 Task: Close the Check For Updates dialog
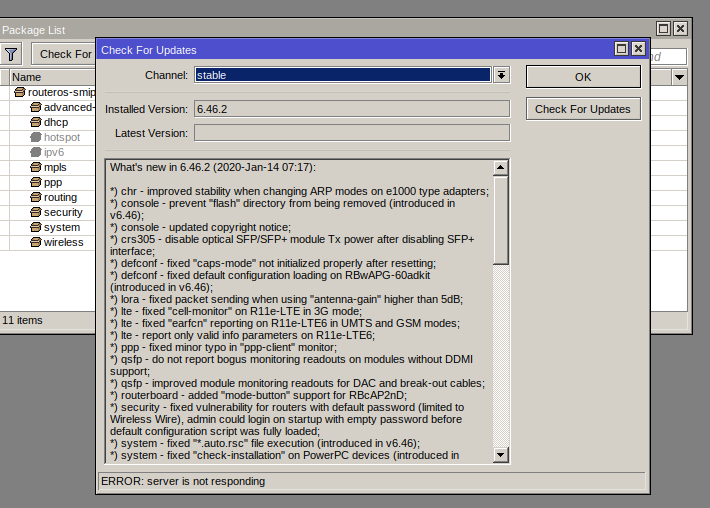click(x=638, y=48)
